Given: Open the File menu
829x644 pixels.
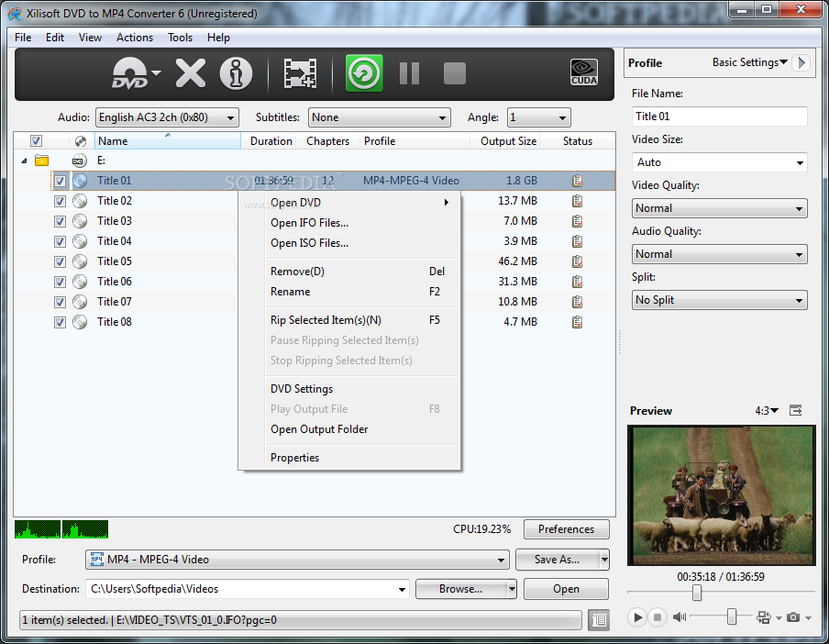Looking at the screenshot, I should [x=23, y=38].
